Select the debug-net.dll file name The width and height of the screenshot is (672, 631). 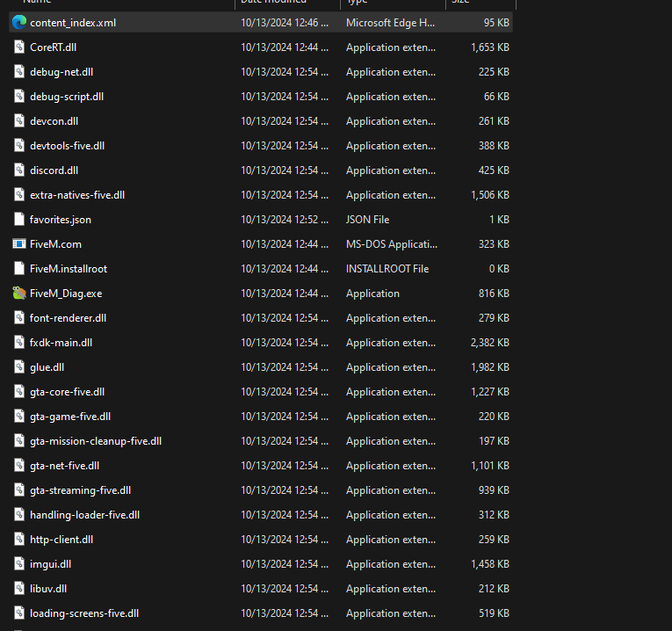coord(61,72)
